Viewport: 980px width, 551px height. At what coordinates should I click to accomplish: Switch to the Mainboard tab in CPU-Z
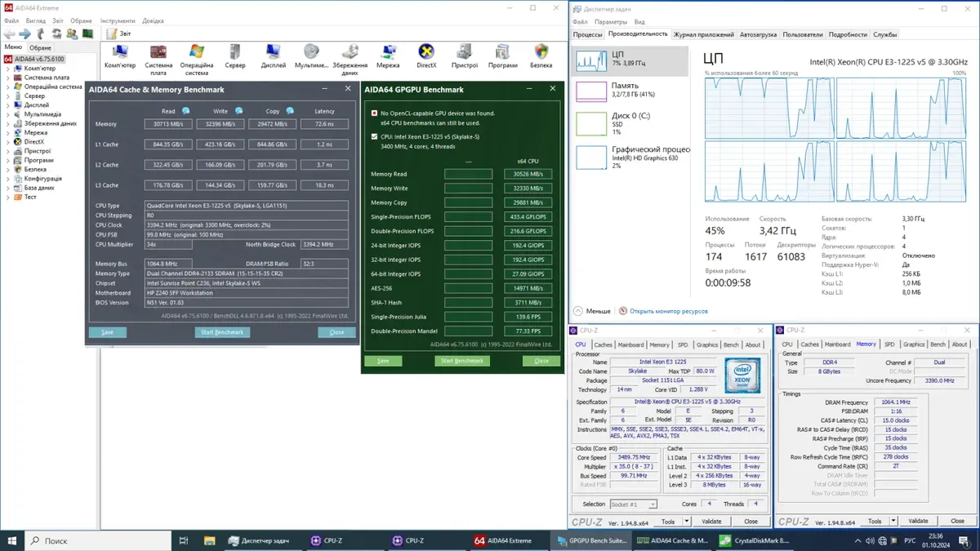(630, 344)
